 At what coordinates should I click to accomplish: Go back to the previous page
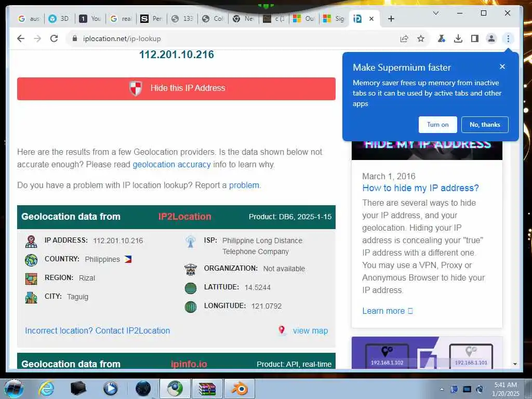click(x=21, y=38)
